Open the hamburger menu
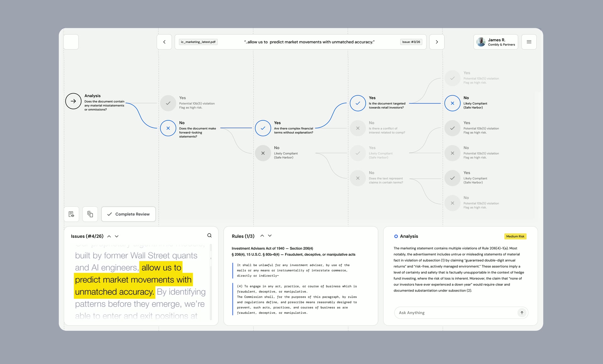Image resolution: width=603 pixels, height=364 pixels. pyautogui.click(x=529, y=42)
